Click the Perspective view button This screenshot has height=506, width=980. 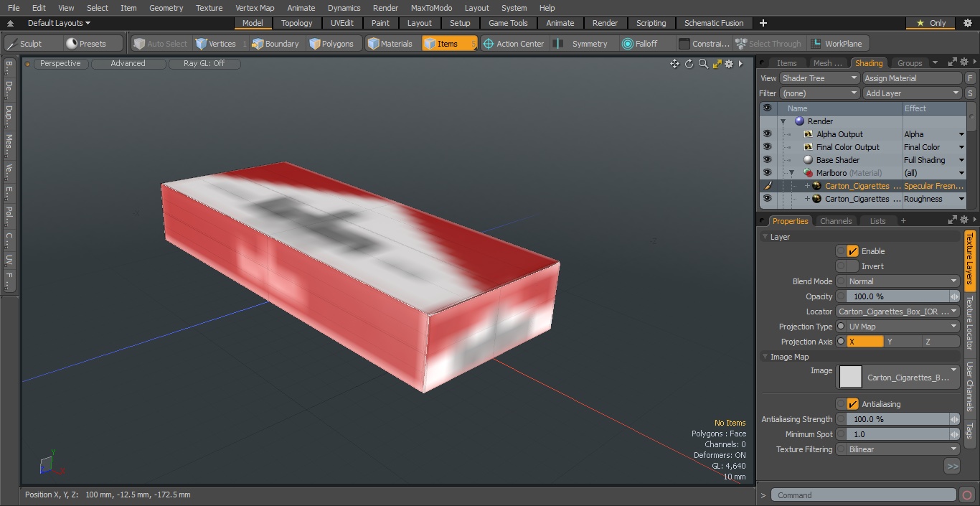pyautogui.click(x=60, y=63)
